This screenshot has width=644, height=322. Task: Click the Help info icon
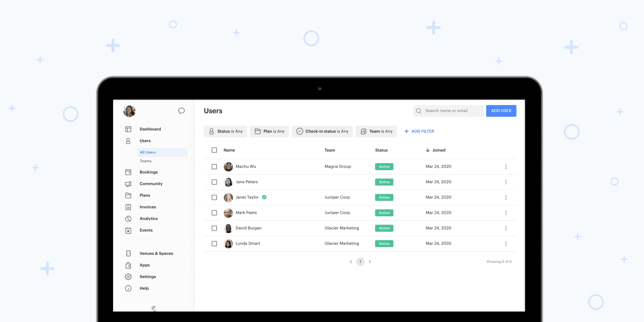[x=128, y=288]
